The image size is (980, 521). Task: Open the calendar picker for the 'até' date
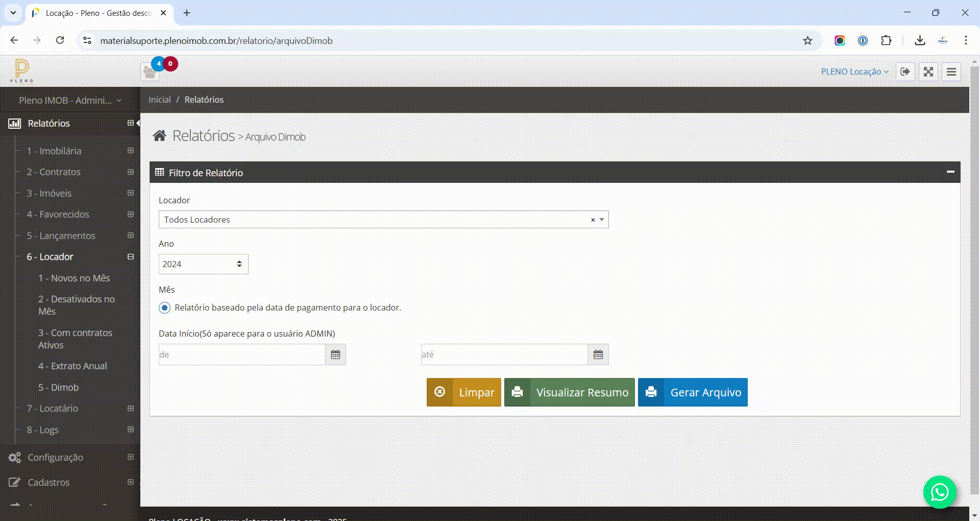[598, 354]
